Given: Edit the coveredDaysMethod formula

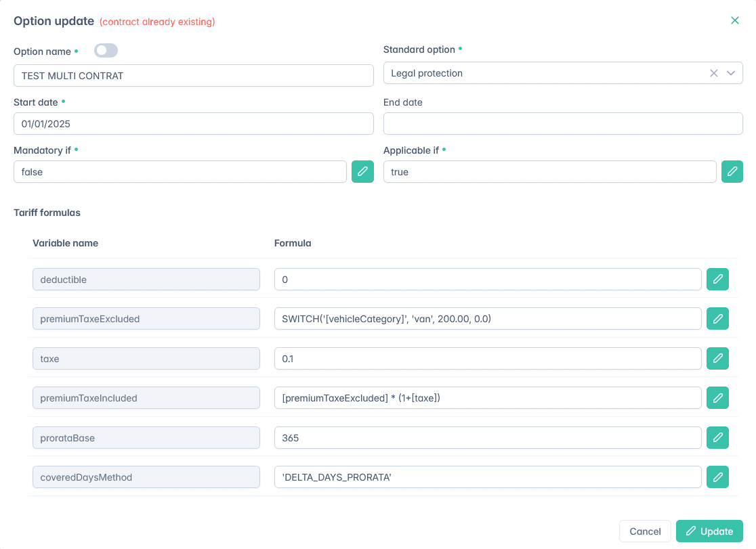Looking at the screenshot, I should point(717,477).
